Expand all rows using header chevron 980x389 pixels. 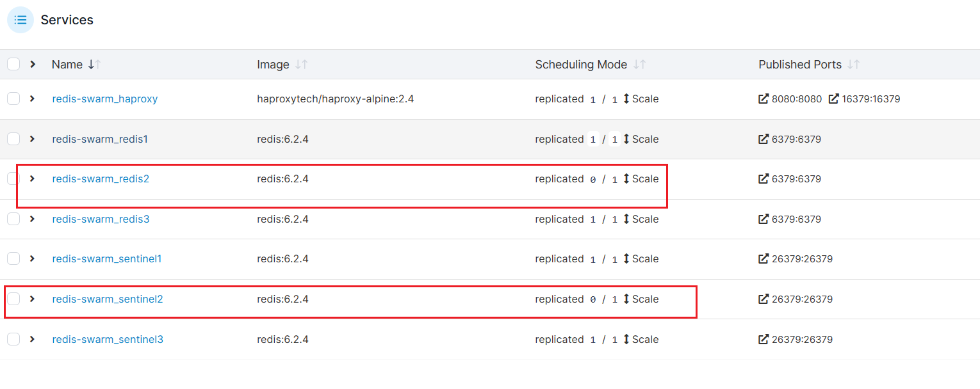(33, 64)
